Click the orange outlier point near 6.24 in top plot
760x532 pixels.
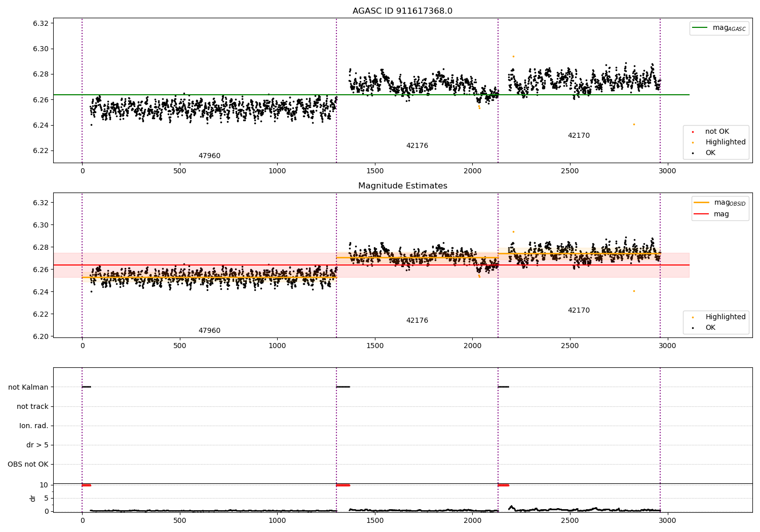pyautogui.click(x=634, y=124)
